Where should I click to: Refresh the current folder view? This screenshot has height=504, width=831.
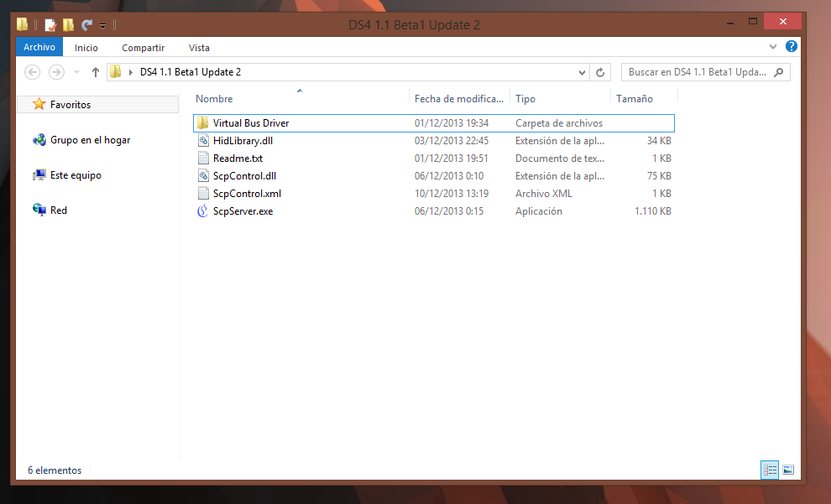pyautogui.click(x=600, y=72)
